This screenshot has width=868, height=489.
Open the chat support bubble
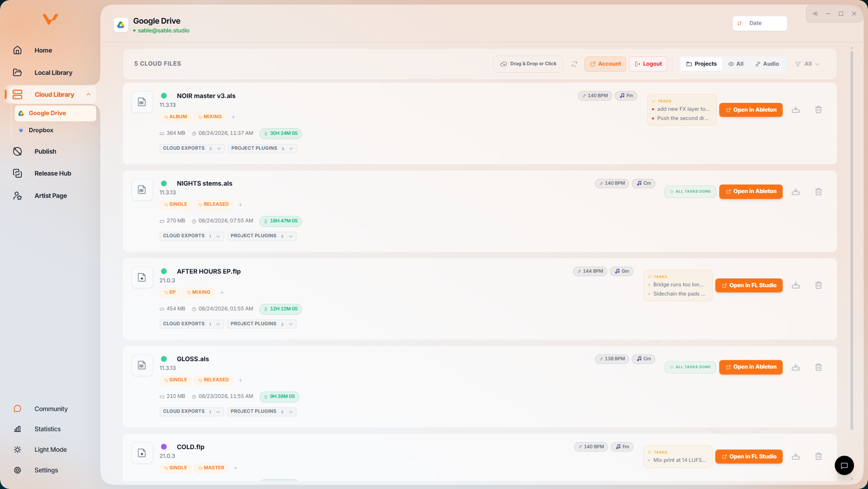coord(844,465)
